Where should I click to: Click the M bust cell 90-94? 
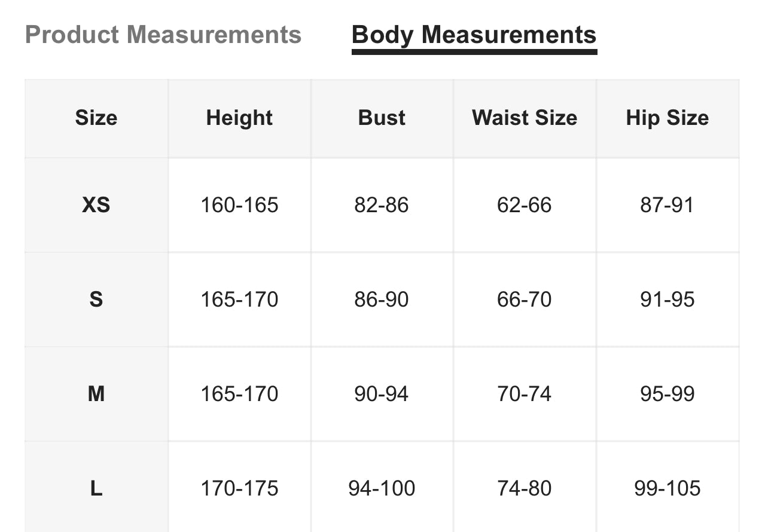(382, 394)
